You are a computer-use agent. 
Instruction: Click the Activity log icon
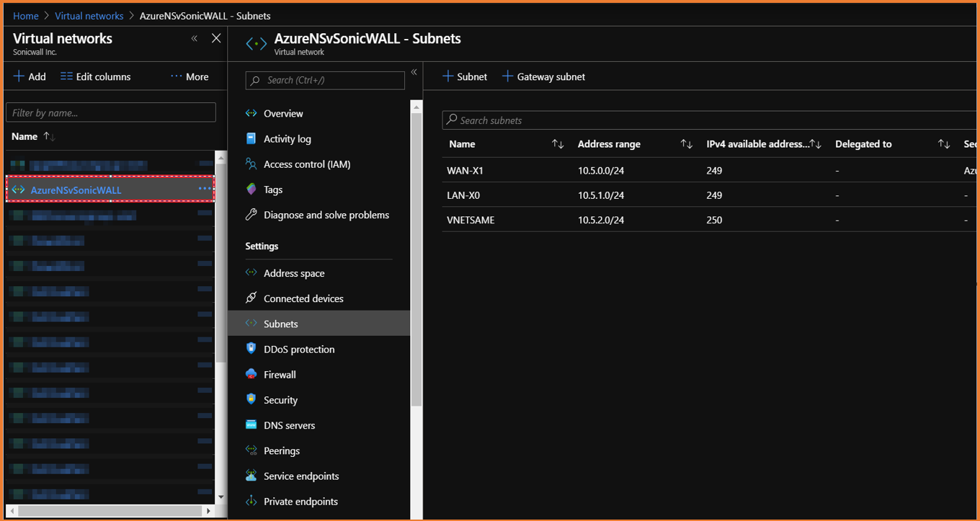point(251,138)
